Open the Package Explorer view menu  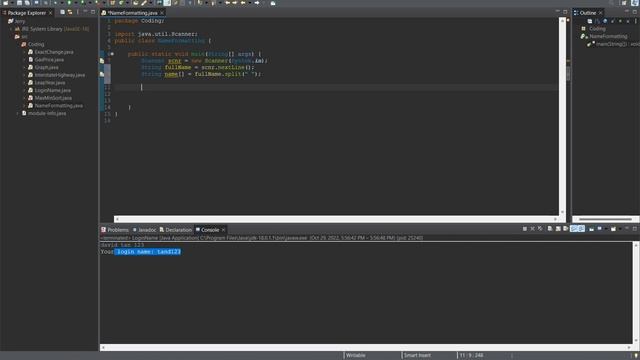(x=78, y=12)
